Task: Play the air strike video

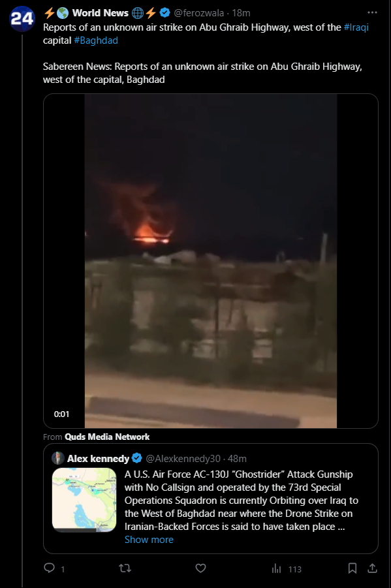Action: tap(210, 260)
